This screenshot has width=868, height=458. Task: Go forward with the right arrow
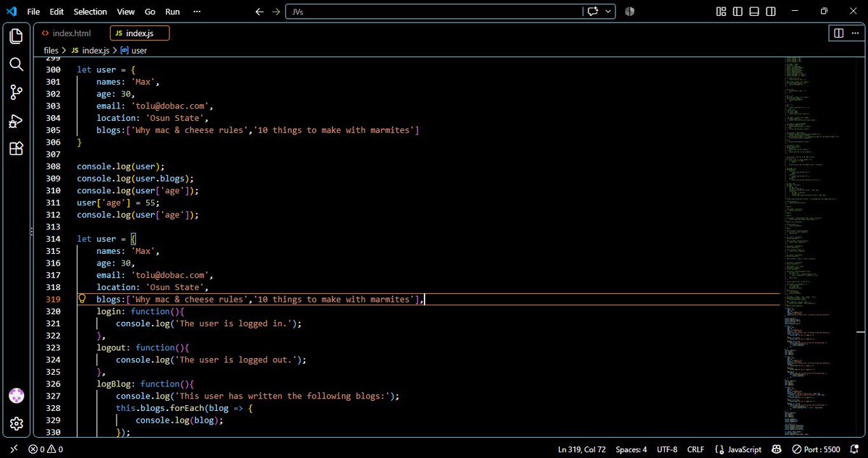(276, 12)
